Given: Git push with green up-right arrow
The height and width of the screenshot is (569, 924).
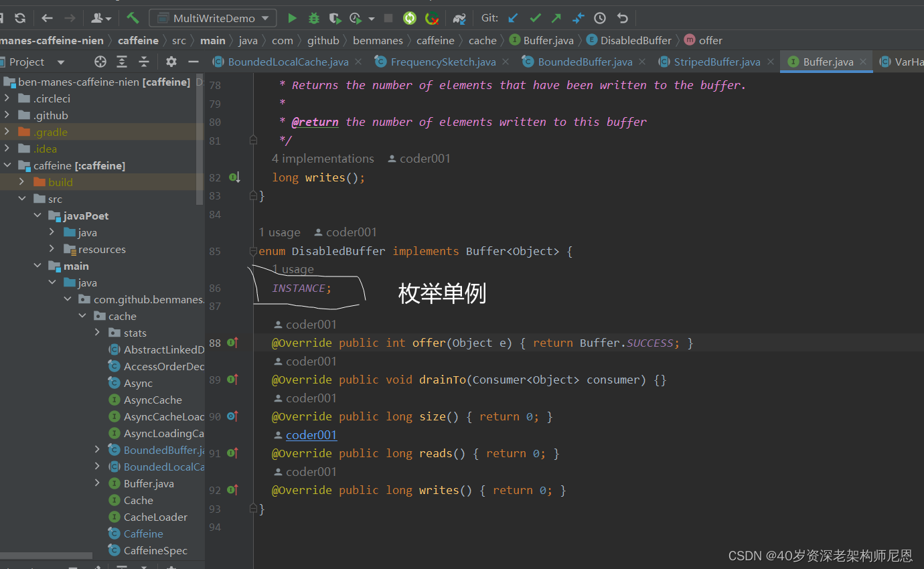Looking at the screenshot, I should coord(556,18).
